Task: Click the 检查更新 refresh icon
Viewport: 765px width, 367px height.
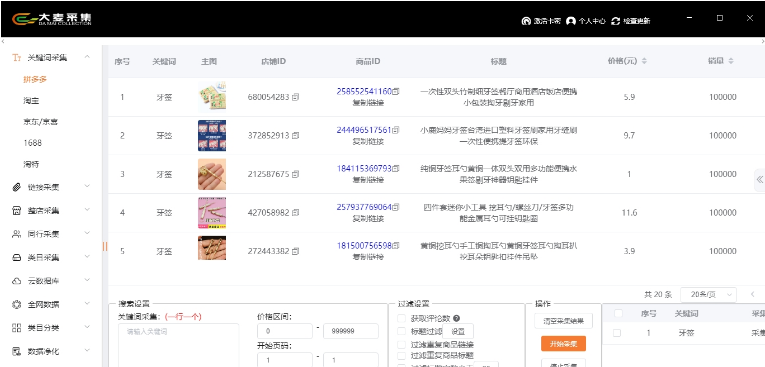Action: pyautogui.click(x=616, y=21)
